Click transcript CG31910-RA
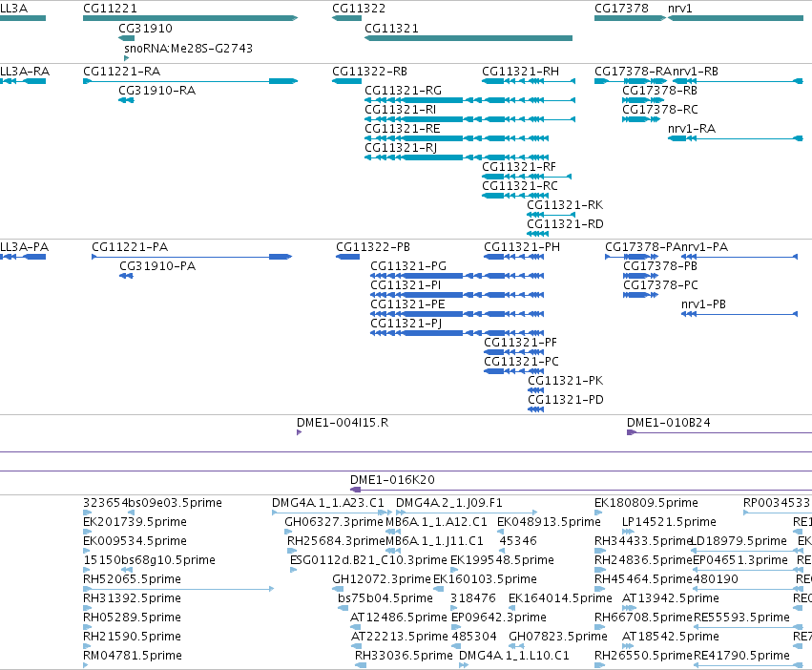This screenshot has height=670, width=812. point(156,90)
